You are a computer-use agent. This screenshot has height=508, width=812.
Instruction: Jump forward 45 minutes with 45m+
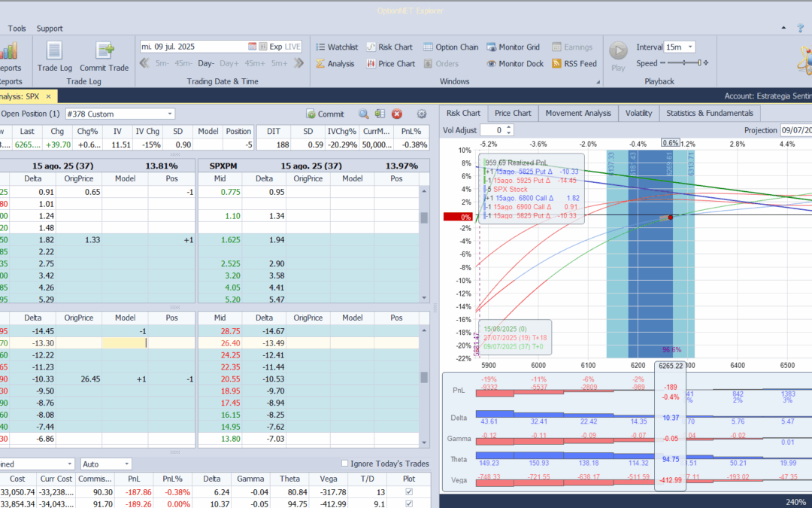[255, 63]
